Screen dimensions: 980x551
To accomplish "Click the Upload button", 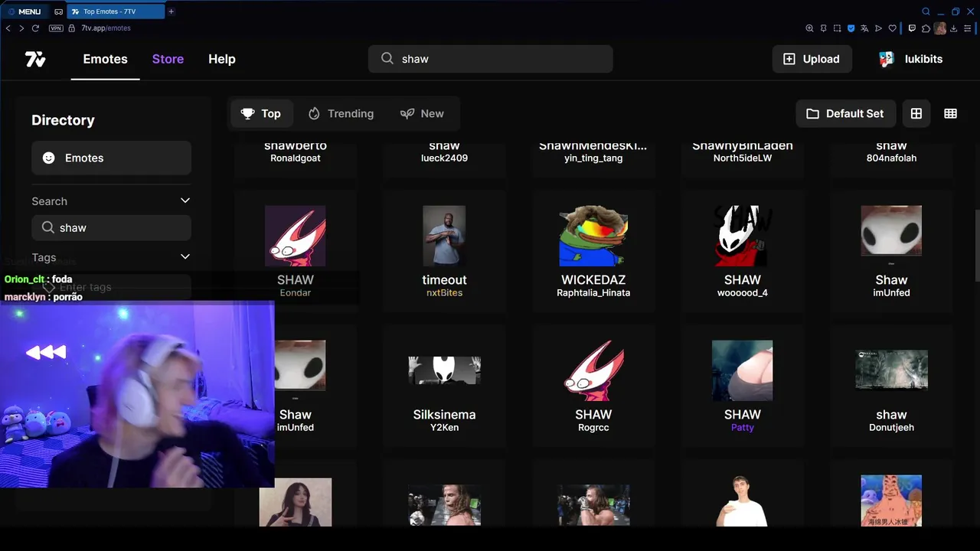I will (812, 59).
